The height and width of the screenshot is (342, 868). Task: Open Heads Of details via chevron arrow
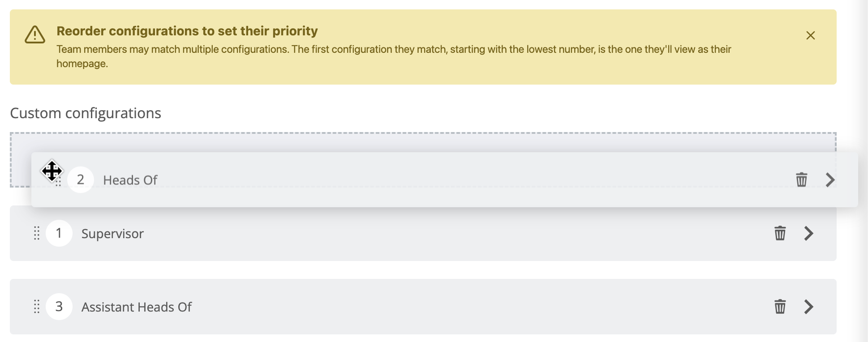click(830, 180)
